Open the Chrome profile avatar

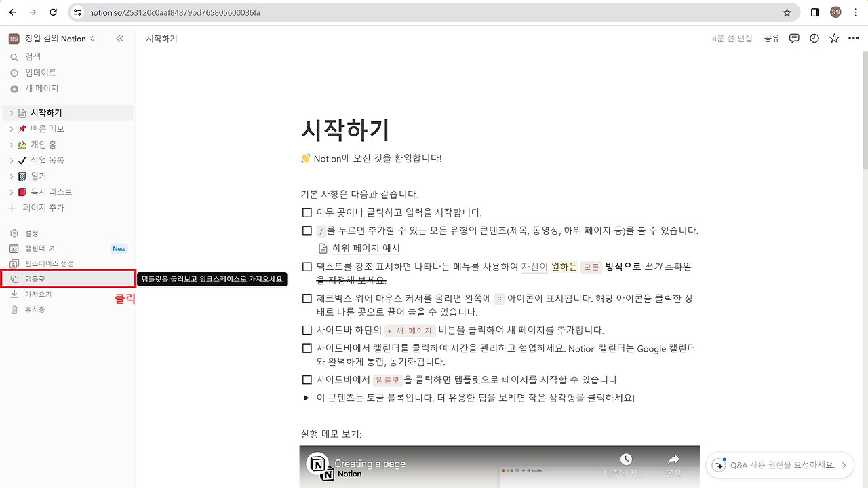pos(835,12)
